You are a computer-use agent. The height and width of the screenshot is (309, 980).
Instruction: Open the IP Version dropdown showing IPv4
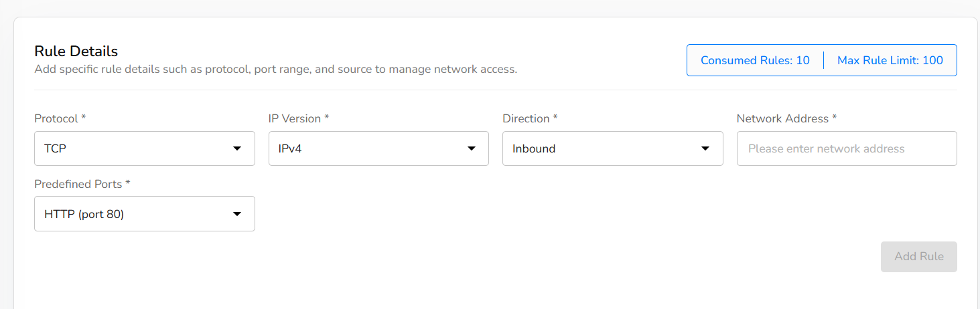368,148
